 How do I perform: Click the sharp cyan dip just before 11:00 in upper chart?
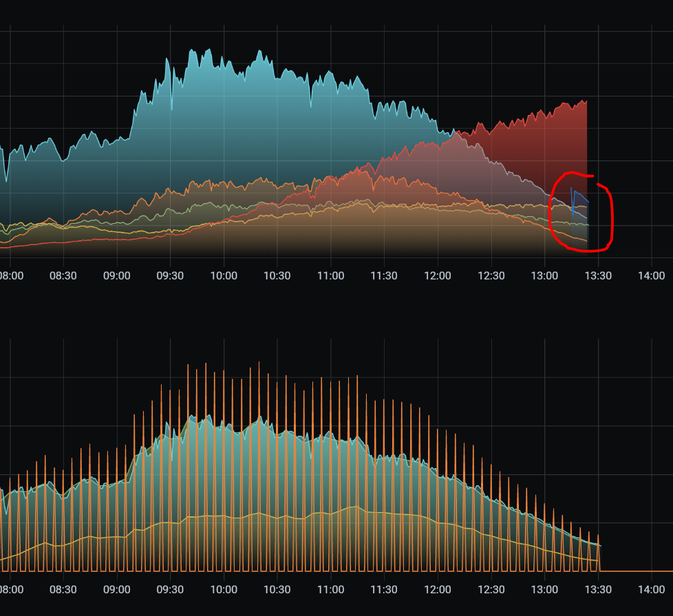[x=311, y=107]
